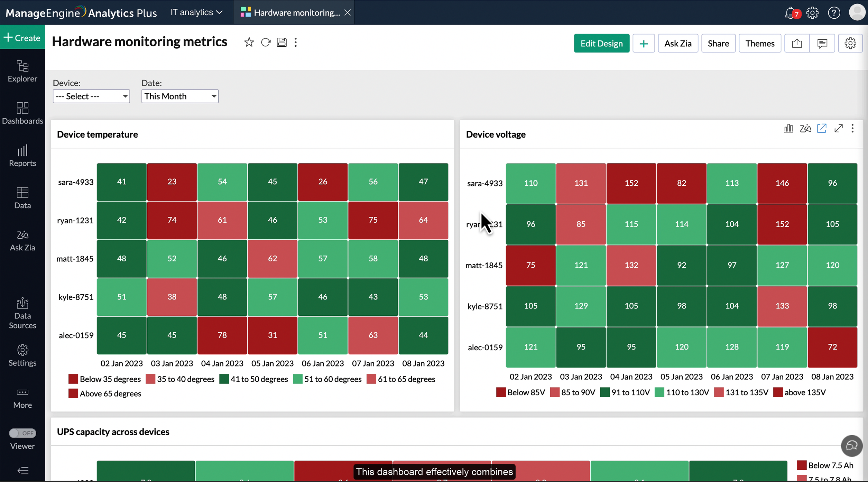Image resolution: width=868 pixels, height=482 pixels.
Task: Change chart type in Device voltage widget
Action: [x=788, y=128]
